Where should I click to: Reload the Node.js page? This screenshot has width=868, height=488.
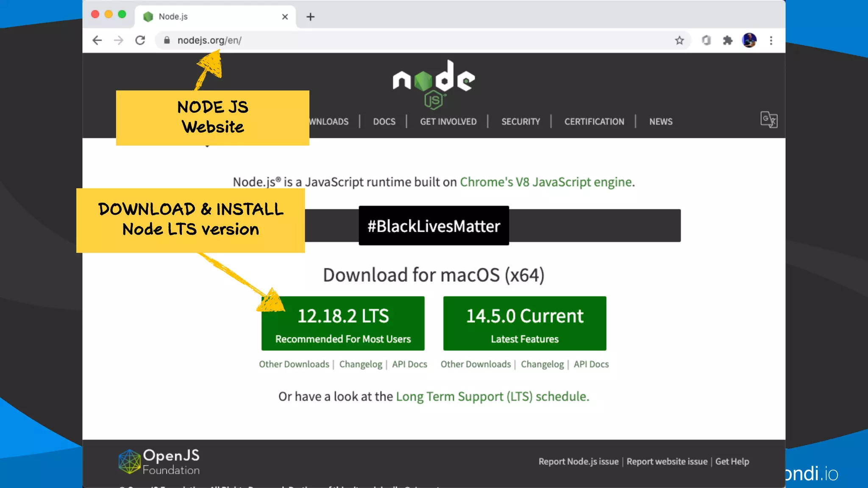coord(140,40)
